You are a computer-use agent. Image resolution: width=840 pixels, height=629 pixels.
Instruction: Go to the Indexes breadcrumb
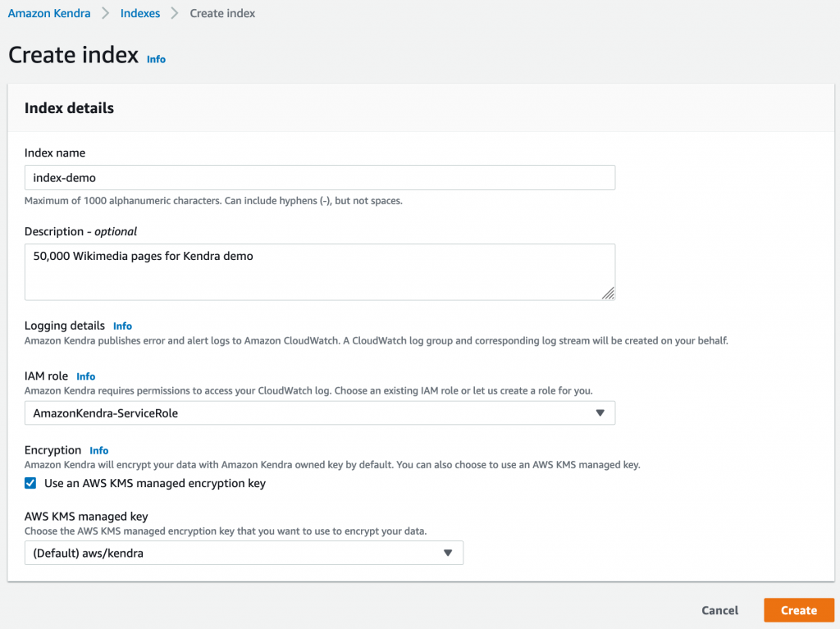[x=140, y=13]
